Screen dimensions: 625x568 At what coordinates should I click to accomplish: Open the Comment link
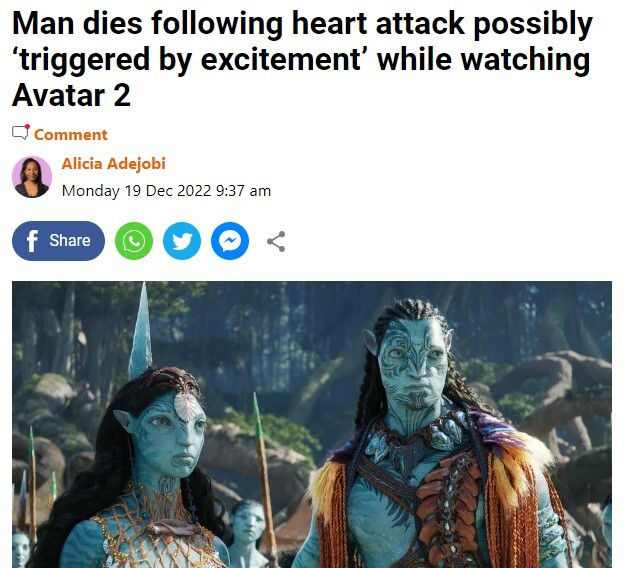pyautogui.click(x=71, y=135)
